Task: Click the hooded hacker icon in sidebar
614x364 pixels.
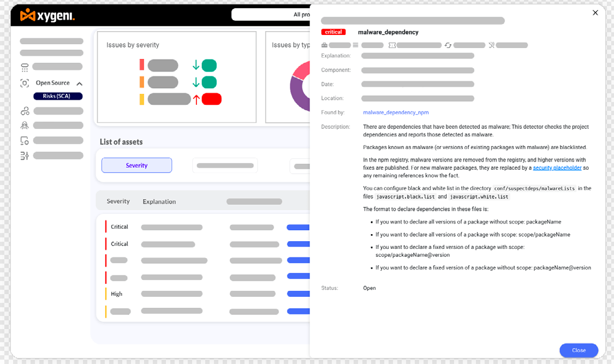Action: pos(25,125)
